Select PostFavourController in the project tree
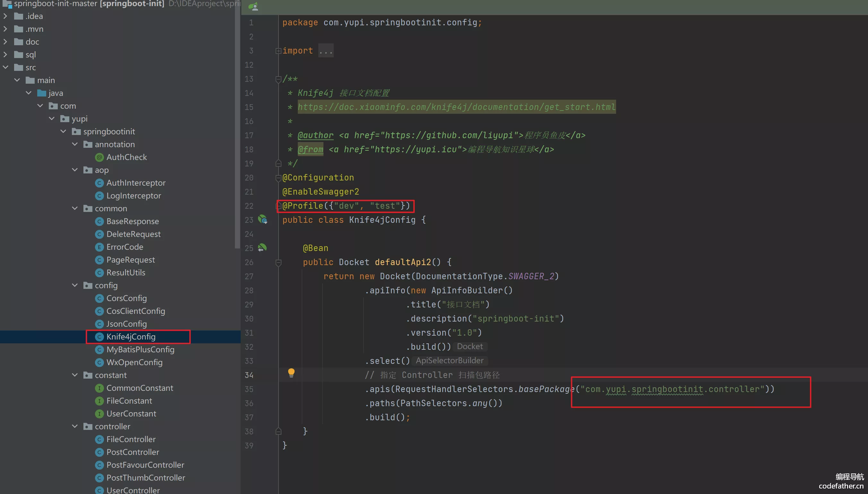868x494 pixels. coord(145,465)
